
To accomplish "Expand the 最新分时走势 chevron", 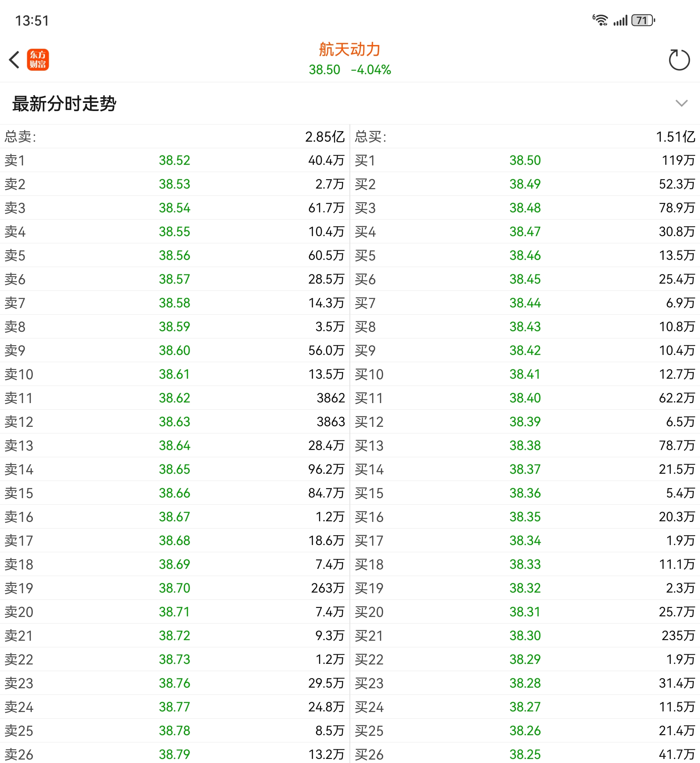I will point(681,104).
